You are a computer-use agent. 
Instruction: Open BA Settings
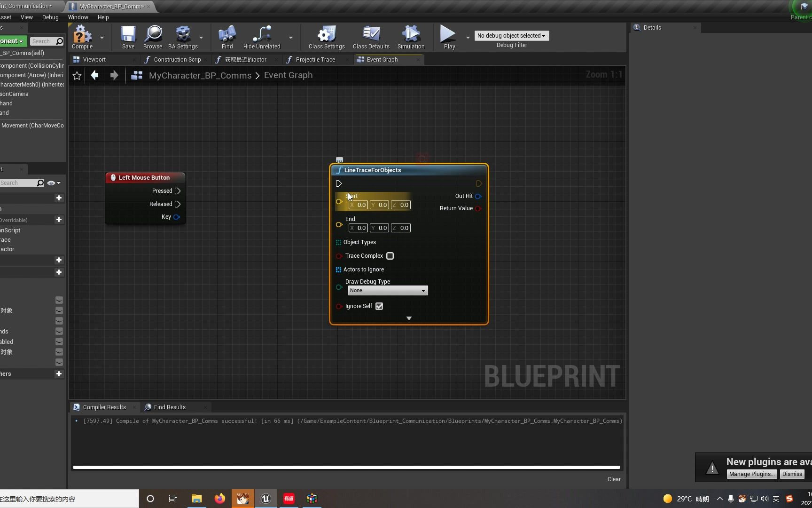tap(183, 38)
